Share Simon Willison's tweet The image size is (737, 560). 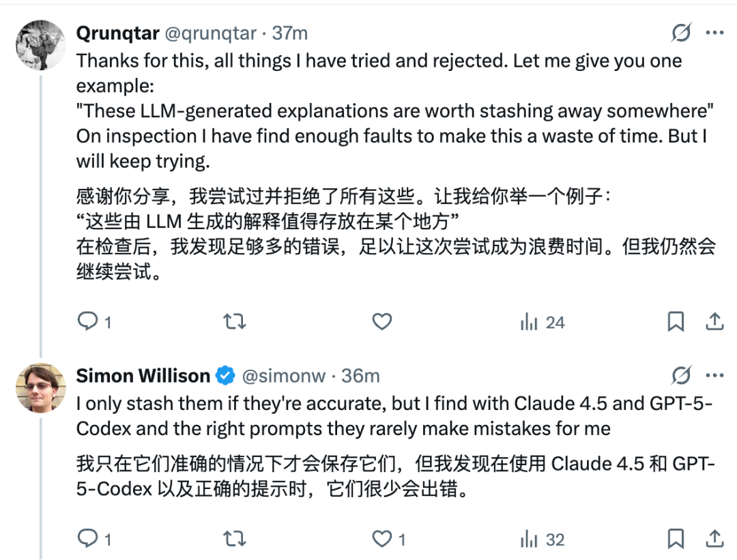tap(714, 539)
